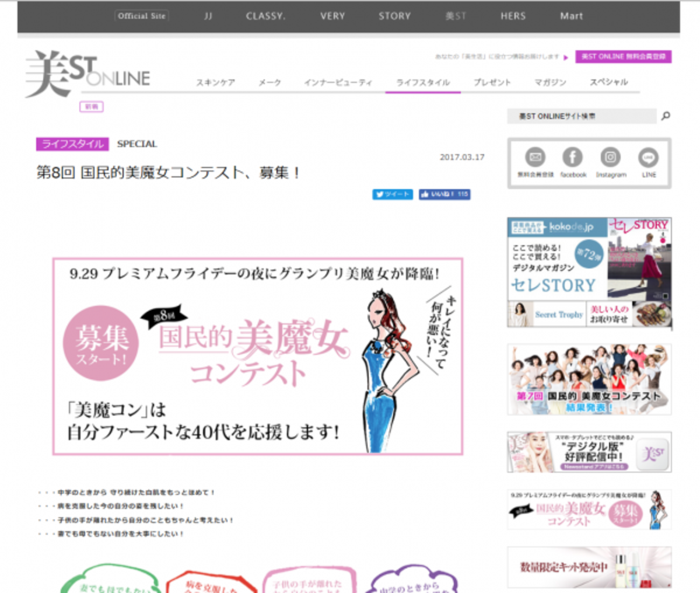This screenshot has height=593, width=700.
Task: Open the LINE sharing icon
Action: click(x=648, y=159)
